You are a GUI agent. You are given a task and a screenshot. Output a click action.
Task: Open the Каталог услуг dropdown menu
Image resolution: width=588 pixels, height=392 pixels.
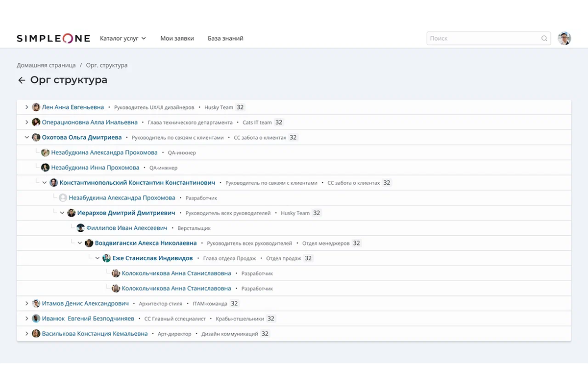point(122,38)
